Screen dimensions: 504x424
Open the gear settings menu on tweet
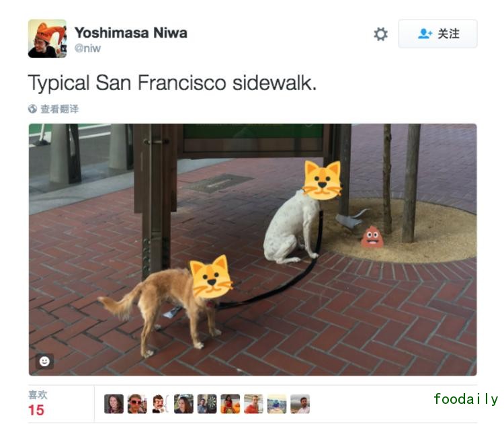[380, 34]
